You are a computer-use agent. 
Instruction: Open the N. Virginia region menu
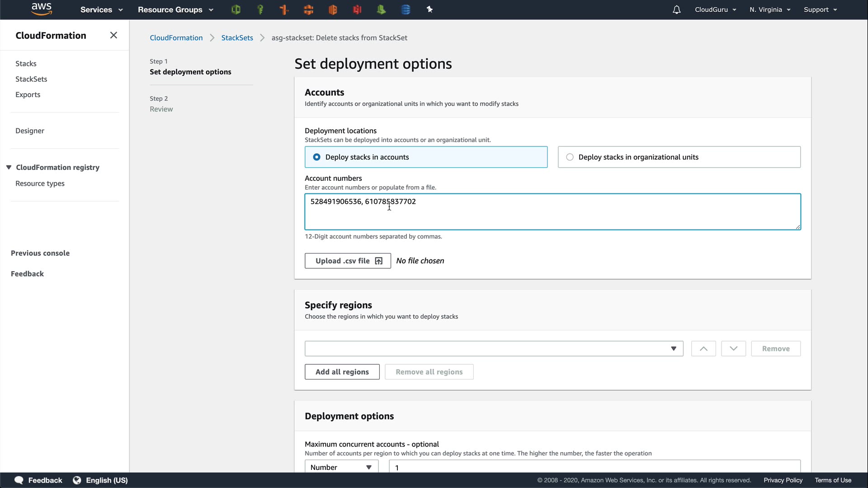coord(769,9)
